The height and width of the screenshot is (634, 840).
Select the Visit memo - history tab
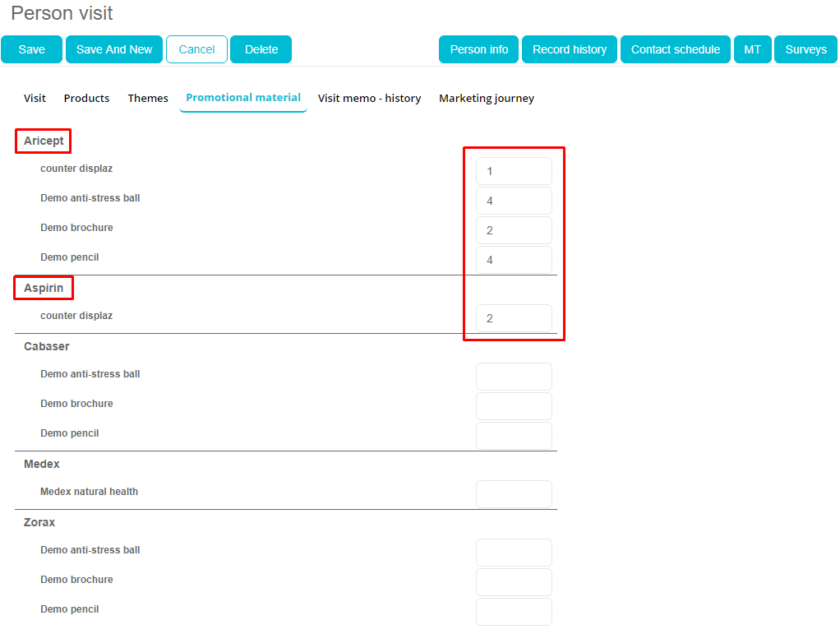[369, 98]
